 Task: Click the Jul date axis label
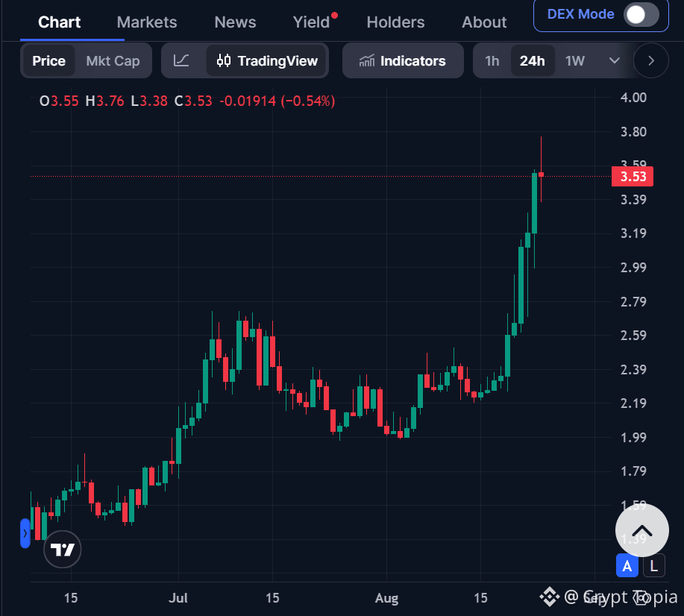click(x=178, y=597)
